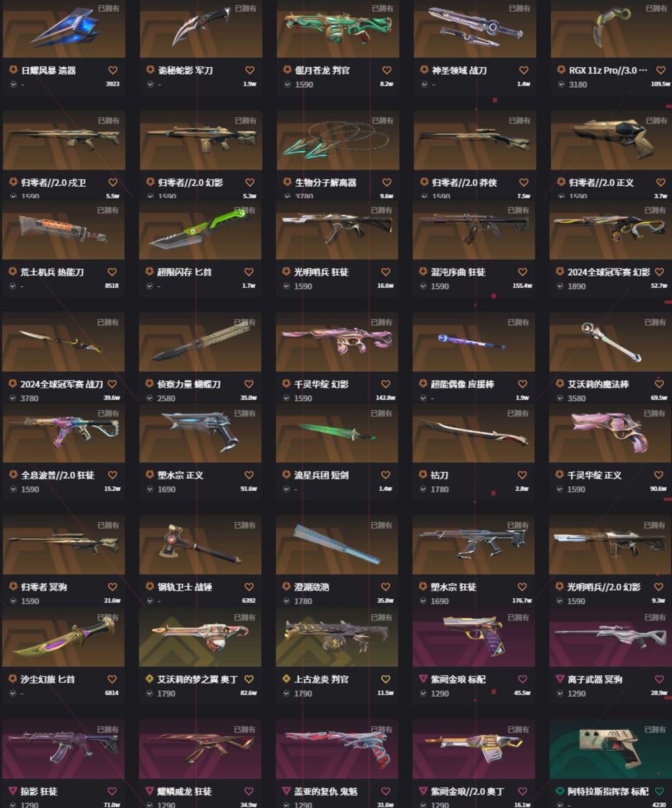This screenshot has height=808, width=672.
Task: Click yellow diamond tier icon of 上古龙炎 判官
Action: pyautogui.click(x=286, y=679)
